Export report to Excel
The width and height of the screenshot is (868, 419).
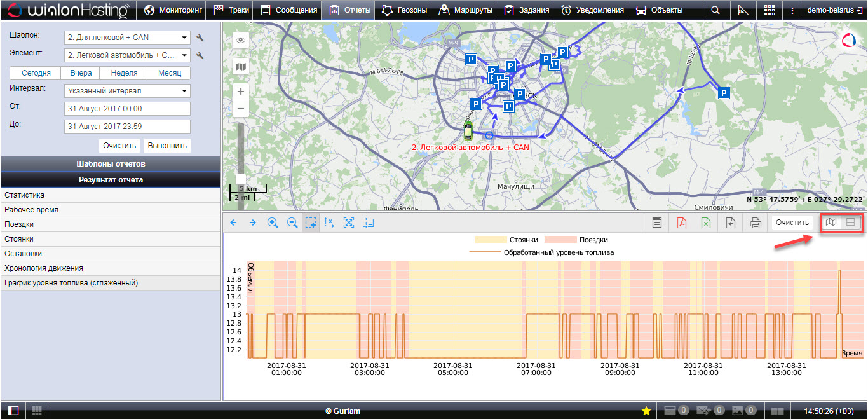coord(705,223)
